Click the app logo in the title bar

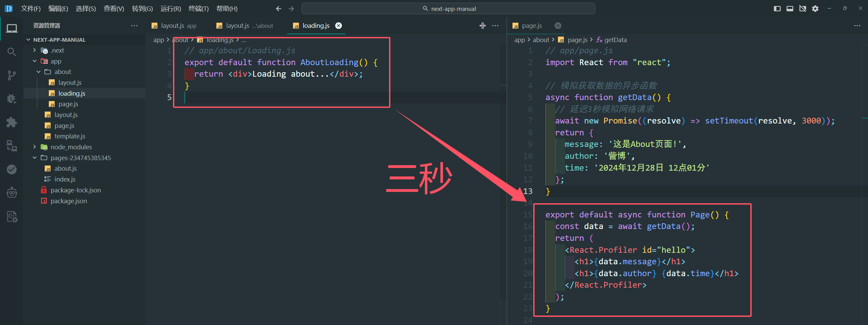click(9, 8)
